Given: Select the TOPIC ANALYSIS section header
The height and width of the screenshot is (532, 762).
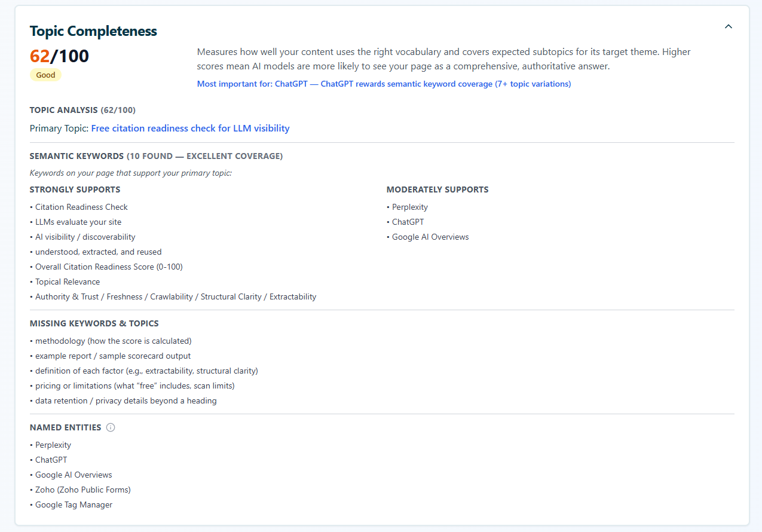Looking at the screenshot, I should click(63, 110).
